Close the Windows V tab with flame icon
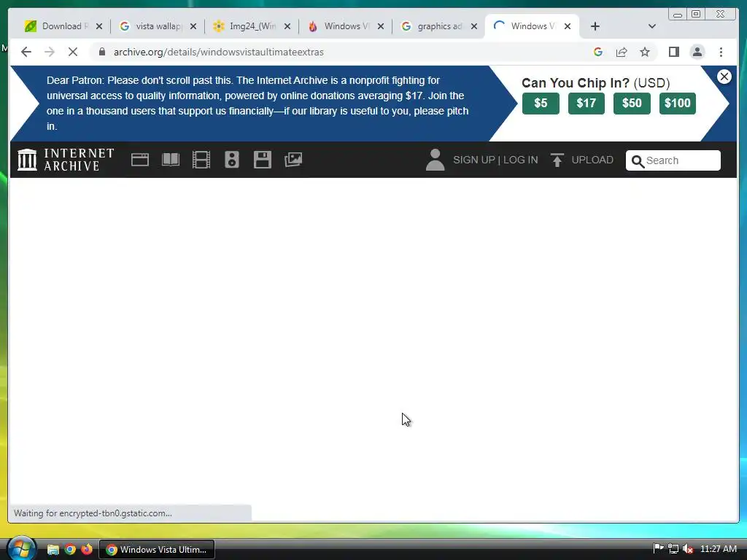This screenshot has width=747, height=560. [381, 26]
